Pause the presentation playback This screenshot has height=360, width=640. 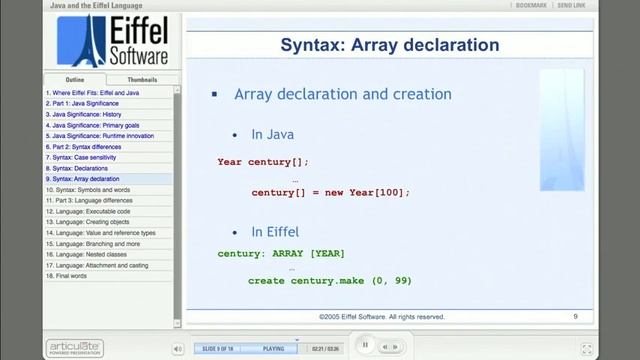(365, 345)
